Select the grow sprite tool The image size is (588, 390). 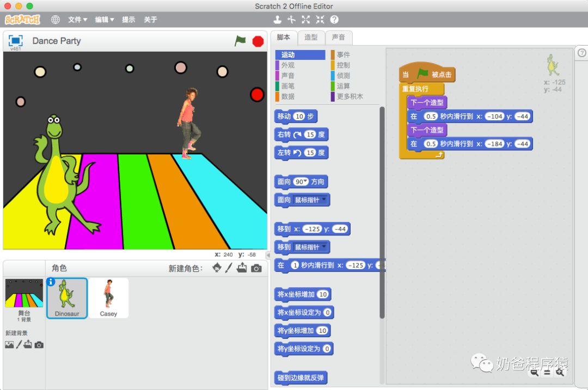[x=305, y=20]
